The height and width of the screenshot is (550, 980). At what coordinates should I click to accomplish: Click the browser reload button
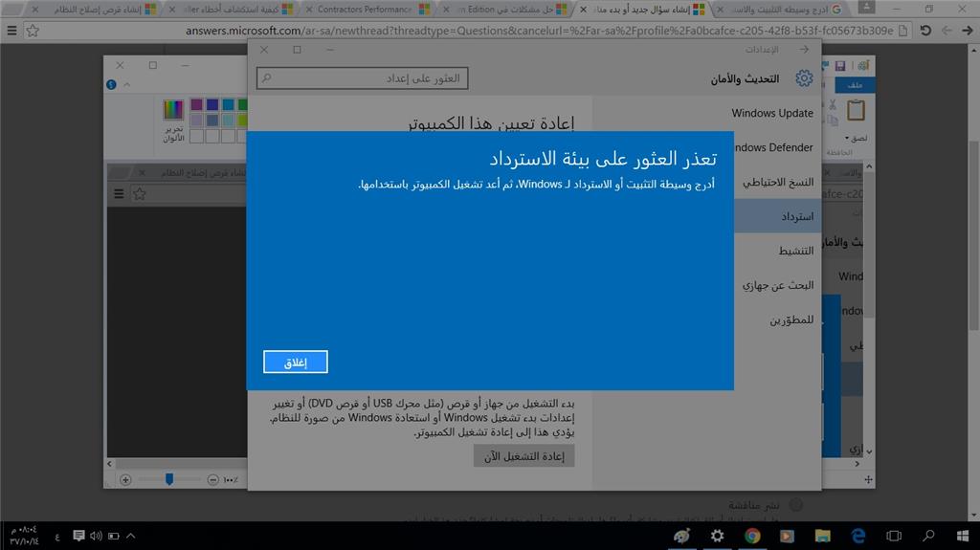pyautogui.click(x=925, y=30)
